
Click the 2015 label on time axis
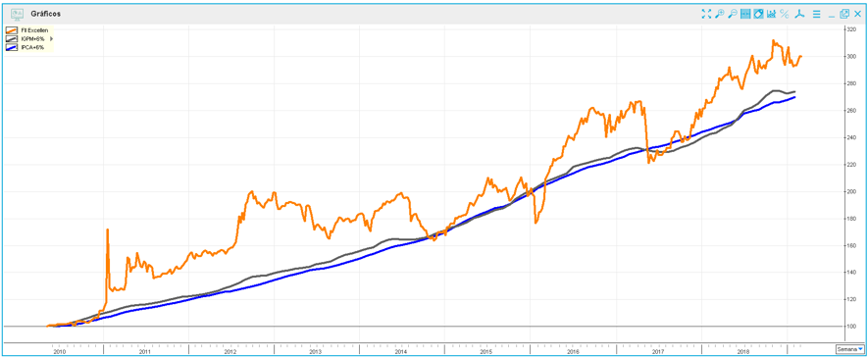pyautogui.click(x=485, y=351)
